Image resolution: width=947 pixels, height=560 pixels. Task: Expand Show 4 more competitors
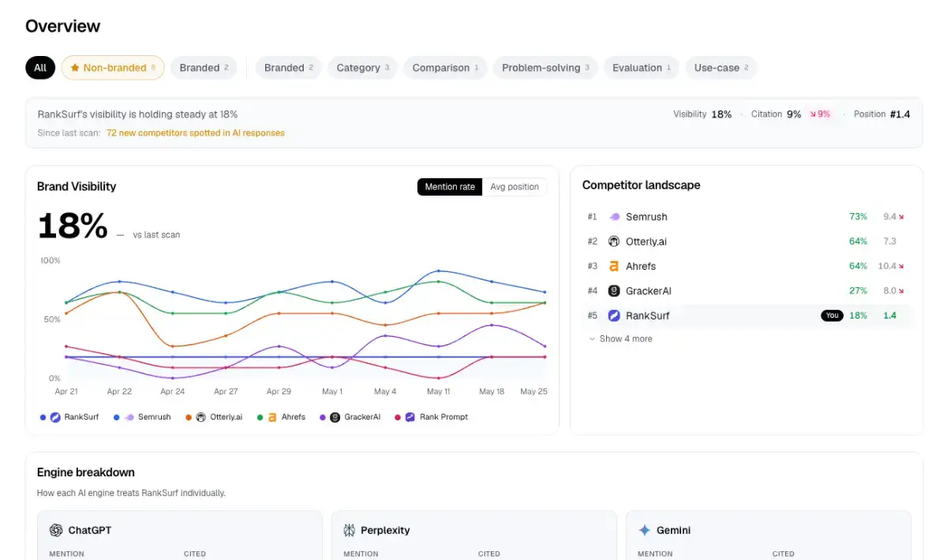click(620, 339)
